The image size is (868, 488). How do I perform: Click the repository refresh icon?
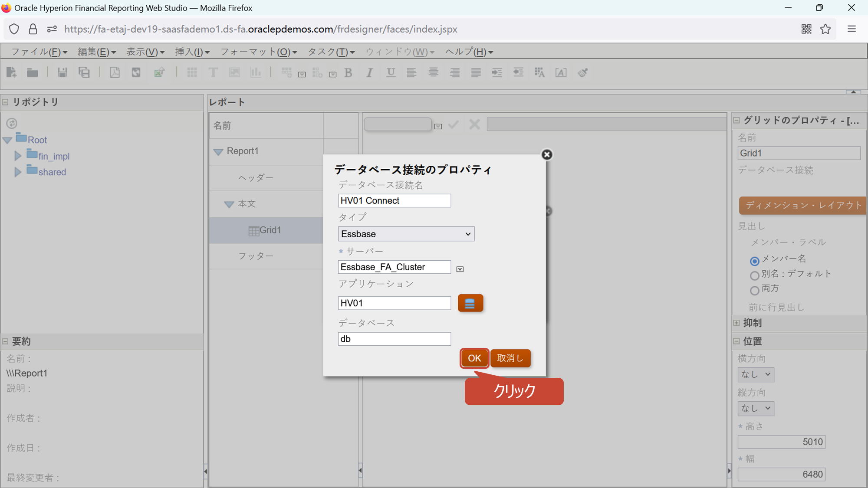click(12, 123)
